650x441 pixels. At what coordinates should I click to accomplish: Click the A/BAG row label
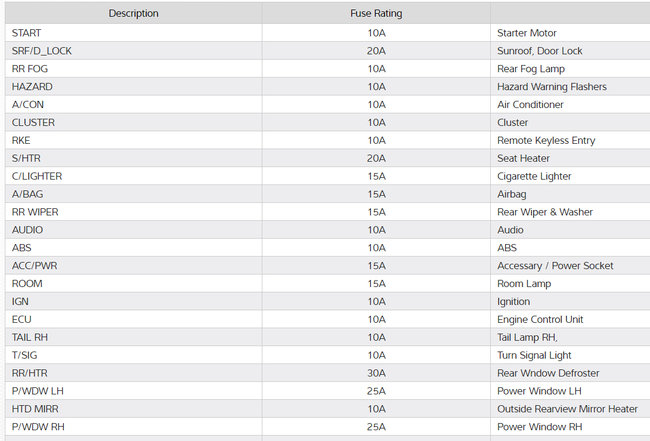[27, 195]
